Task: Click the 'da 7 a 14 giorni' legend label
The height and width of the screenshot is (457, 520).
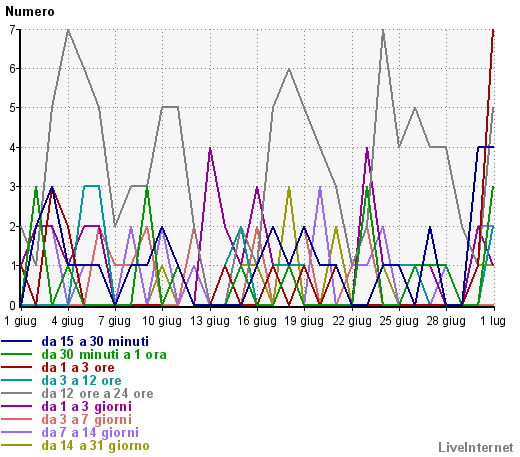Action: pos(90,433)
